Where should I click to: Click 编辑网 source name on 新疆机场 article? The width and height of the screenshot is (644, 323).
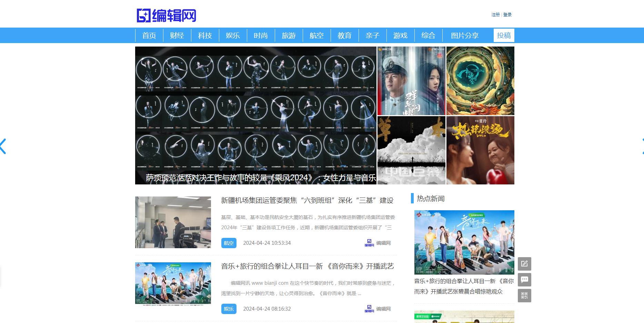coord(383,243)
